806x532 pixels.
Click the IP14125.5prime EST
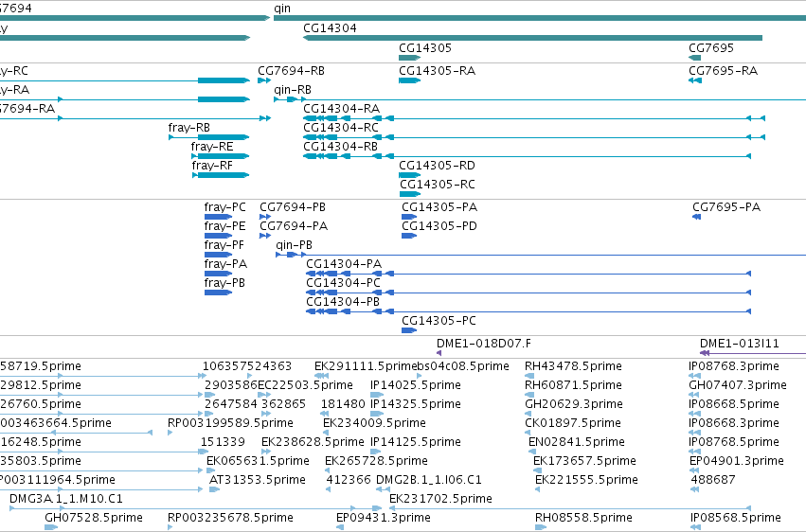(377, 452)
